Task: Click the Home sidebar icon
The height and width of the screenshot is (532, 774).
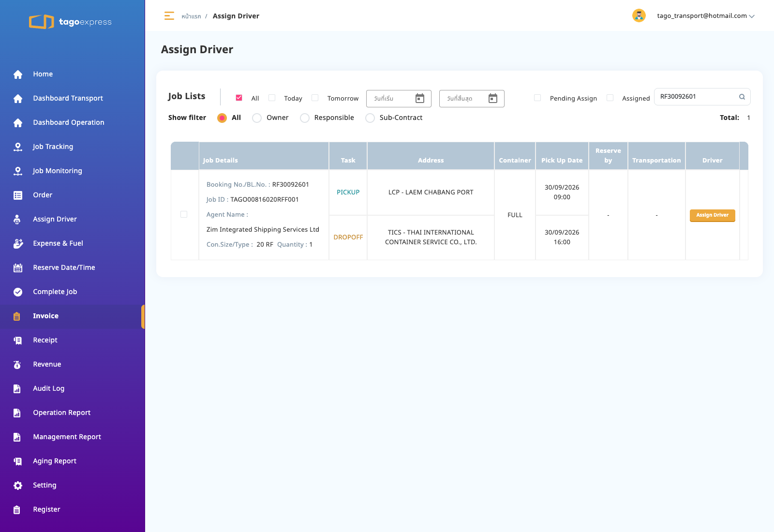Action: pyautogui.click(x=18, y=74)
